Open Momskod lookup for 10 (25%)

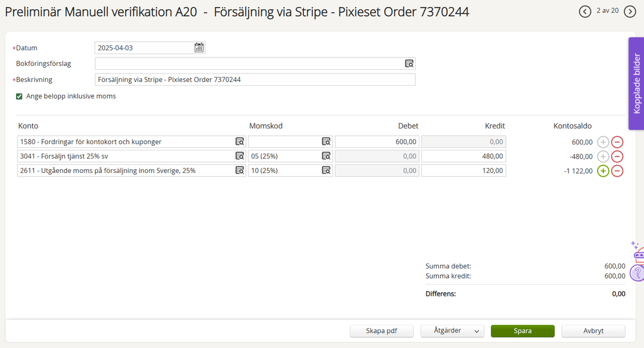coord(326,170)
